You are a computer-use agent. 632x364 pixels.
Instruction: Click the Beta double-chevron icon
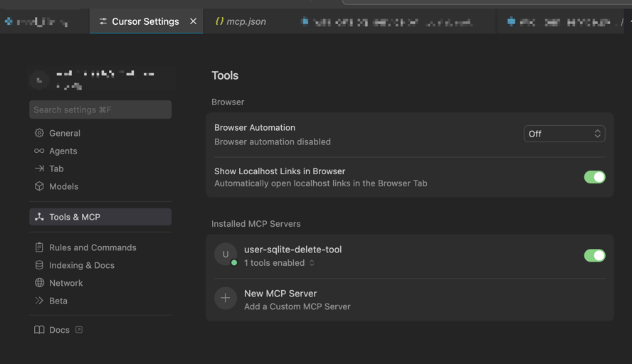click(39, 301)
